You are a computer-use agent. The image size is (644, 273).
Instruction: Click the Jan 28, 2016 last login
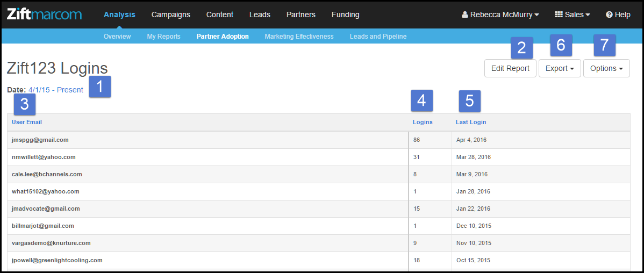tap(473, 192)
